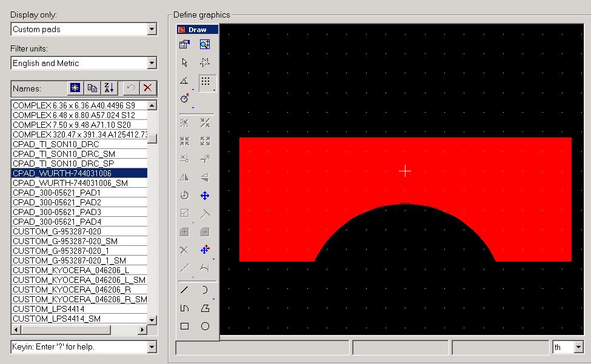Viewport: 591px width, 364px height.
Task: Select the Line drawing tool
Action: pos(184,290)
